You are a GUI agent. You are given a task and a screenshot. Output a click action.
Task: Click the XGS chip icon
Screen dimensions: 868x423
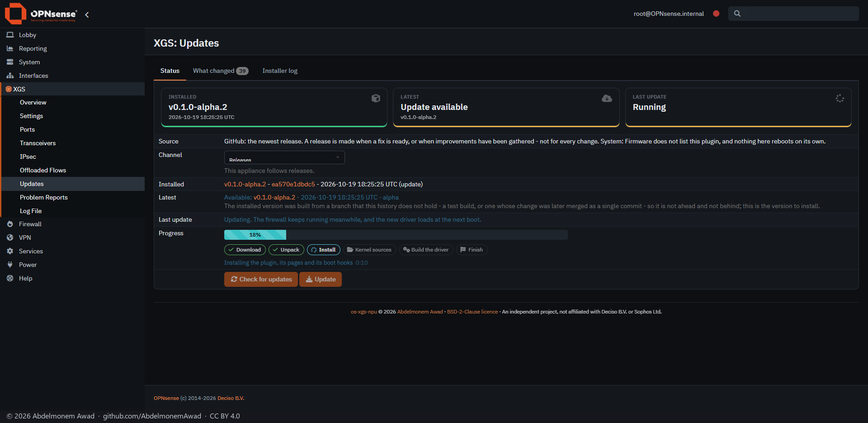9,89
